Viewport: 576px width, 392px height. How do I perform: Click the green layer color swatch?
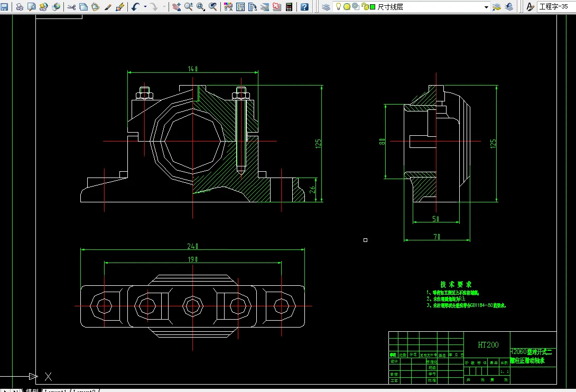[x=373, y=7]
